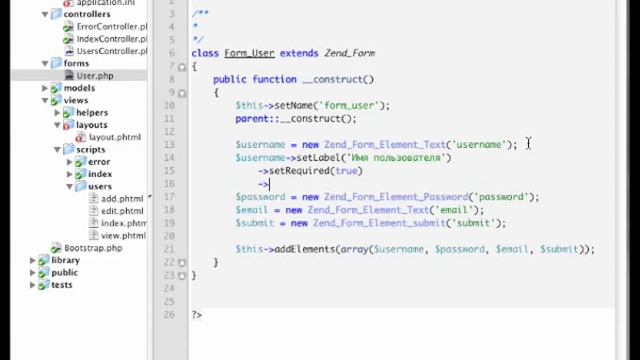Image resolution: width=640 pixels, height=360 pixels.
Task: Click the Form_User class name
Action: [x=249, y=53]
